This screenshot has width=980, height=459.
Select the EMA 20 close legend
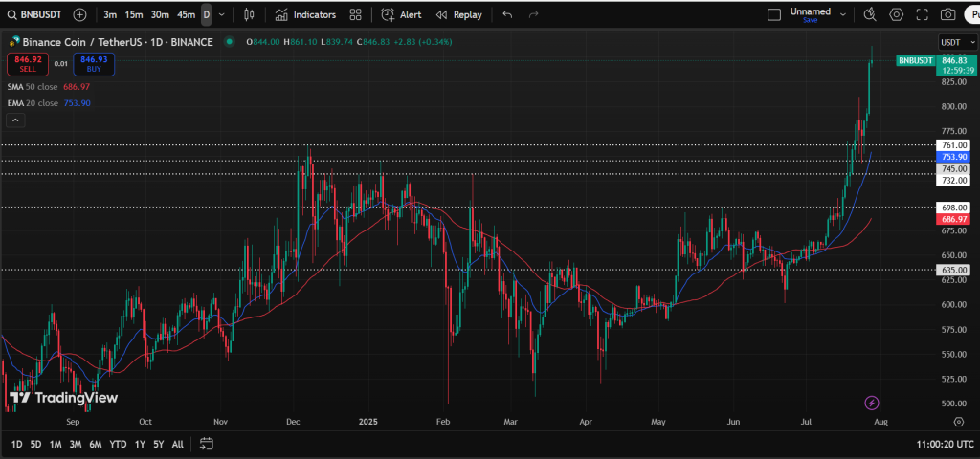49,103
